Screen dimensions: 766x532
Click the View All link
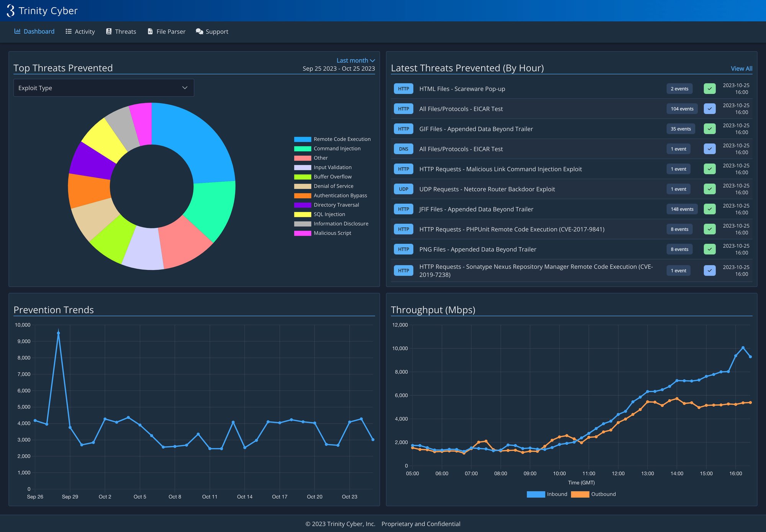coord(741,69)
